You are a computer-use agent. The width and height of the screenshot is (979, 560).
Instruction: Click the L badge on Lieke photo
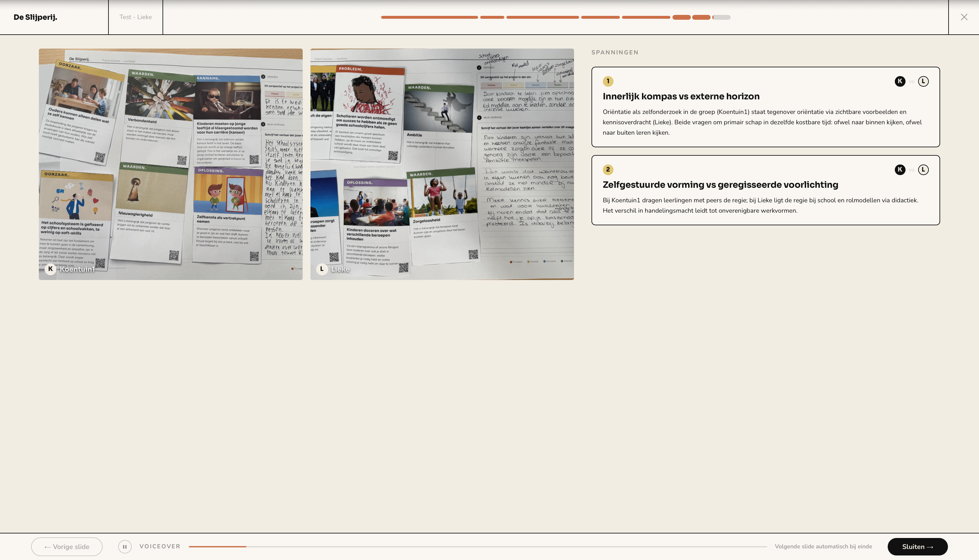pos(322,269)
